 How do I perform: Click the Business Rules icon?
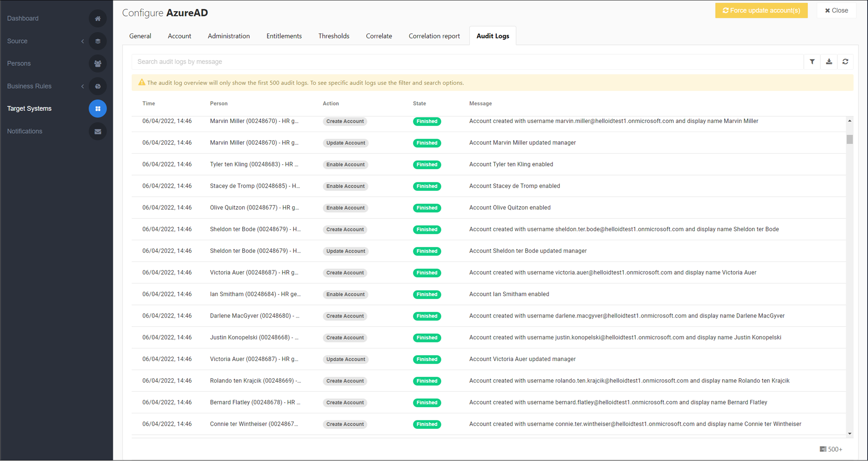[x=98, y=86]
